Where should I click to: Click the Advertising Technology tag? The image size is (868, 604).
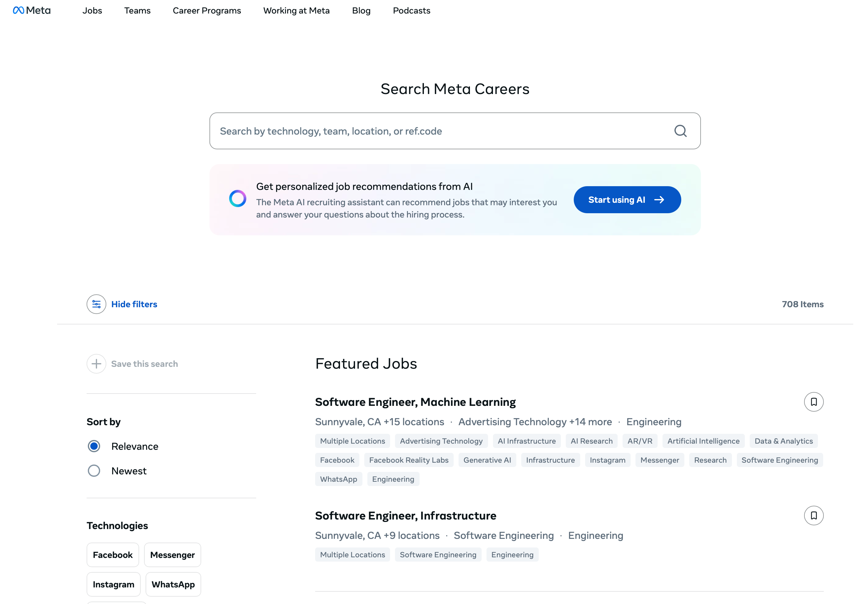tap(441, 441)
